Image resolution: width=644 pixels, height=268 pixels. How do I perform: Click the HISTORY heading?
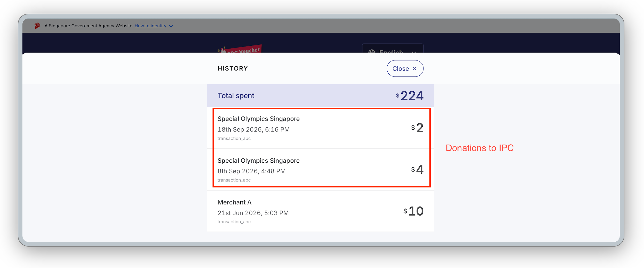[233, 68]
